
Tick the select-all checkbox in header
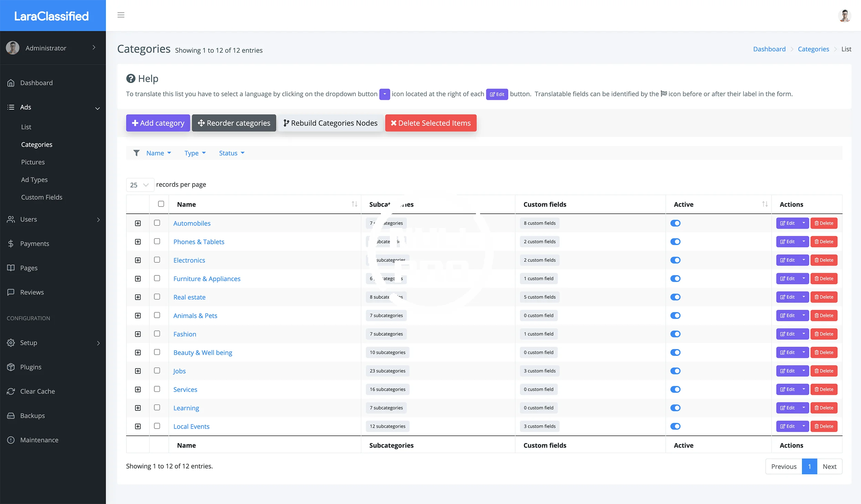pos(161,204)
